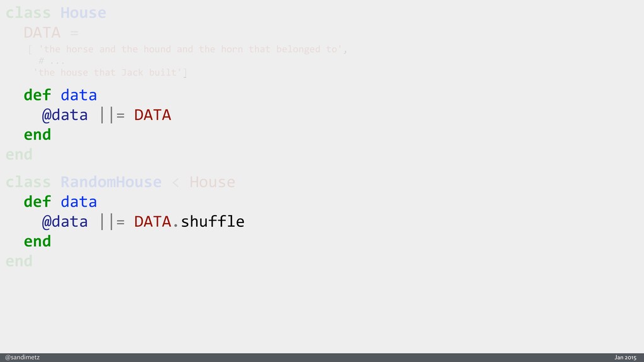Click the 'RandomHouse' class name
This screenshot has height=362, width=644.
coord(111,182)
